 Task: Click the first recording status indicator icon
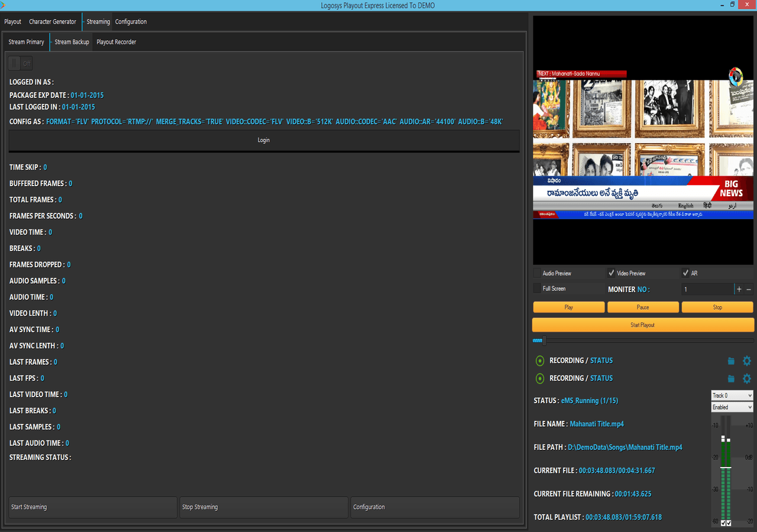point(539,361)
